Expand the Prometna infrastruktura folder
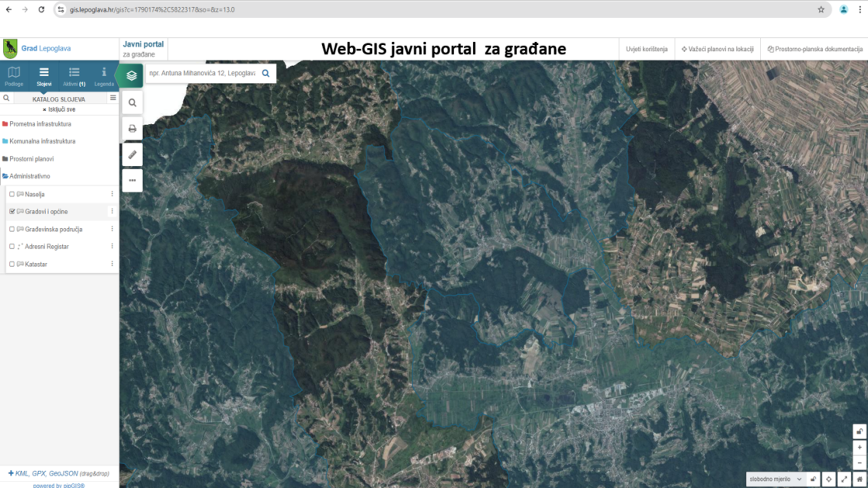This screenshot has height=488, width=868. point(40,124)
